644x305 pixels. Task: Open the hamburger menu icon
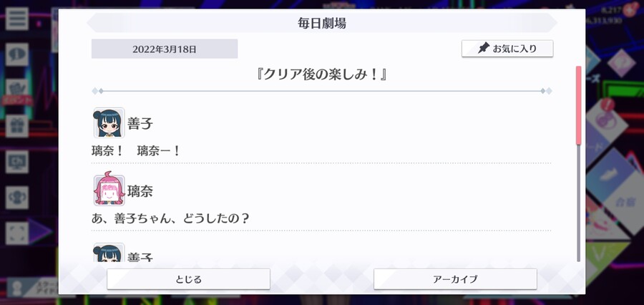tap(17, 19)
